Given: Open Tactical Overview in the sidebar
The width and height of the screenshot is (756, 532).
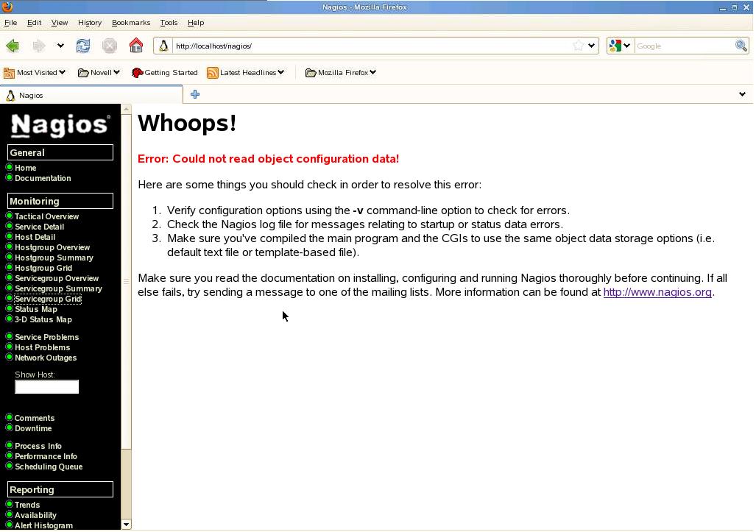Looking at the screenshot, I should point(46,216).
